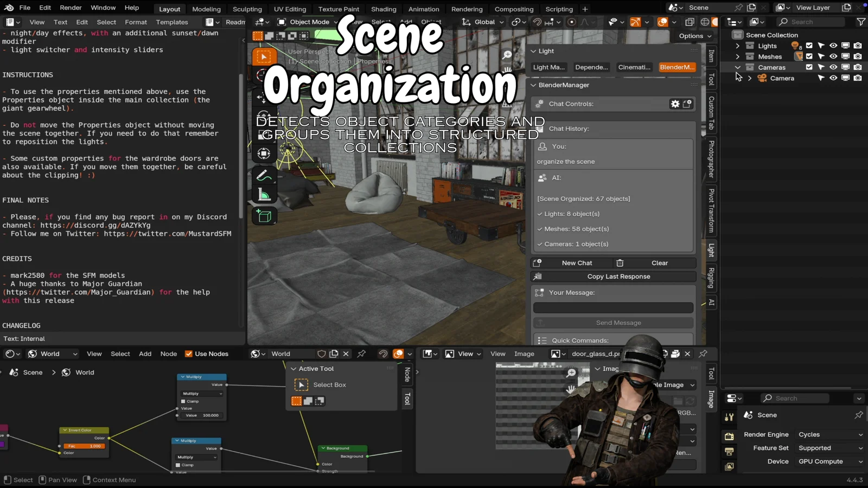The height and width of the screenshot is (488, 868).
Task: Click Copy Last Response
Action: 618,276
